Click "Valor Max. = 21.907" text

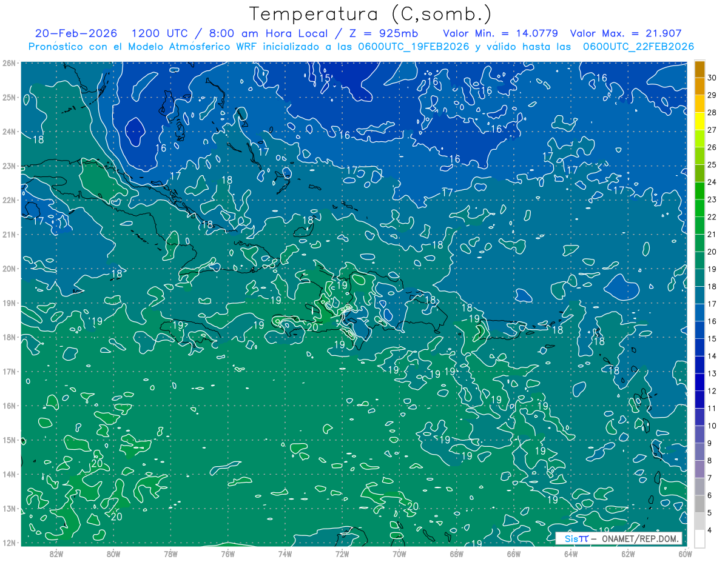626,33
